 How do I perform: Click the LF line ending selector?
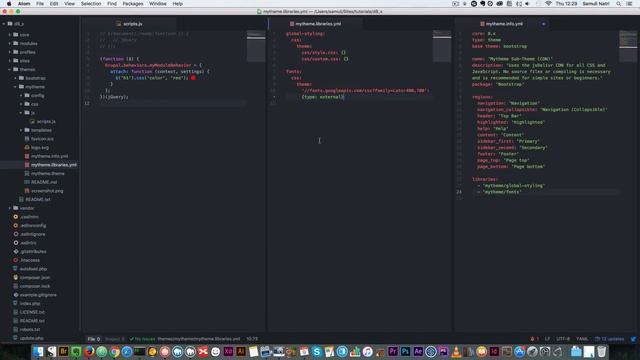547,339
